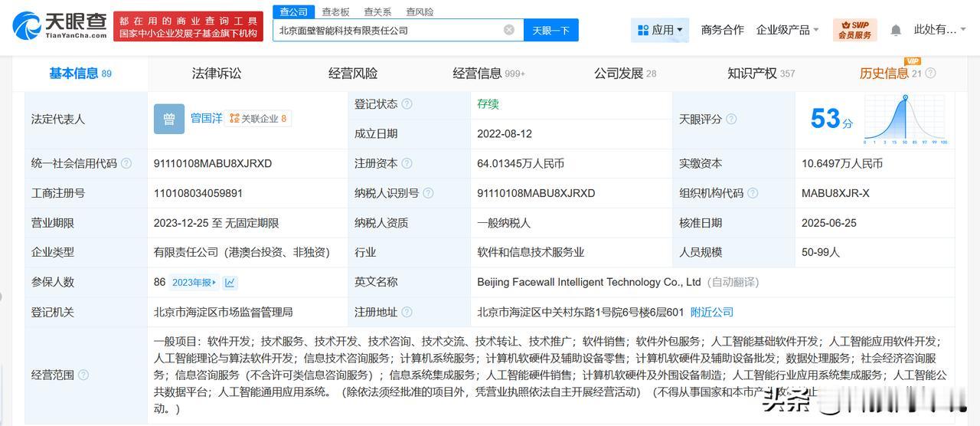The height and width of the screenshot is (426, 980).
Task: Click the 天眼一下 search button
Action: tap(551, 30)
